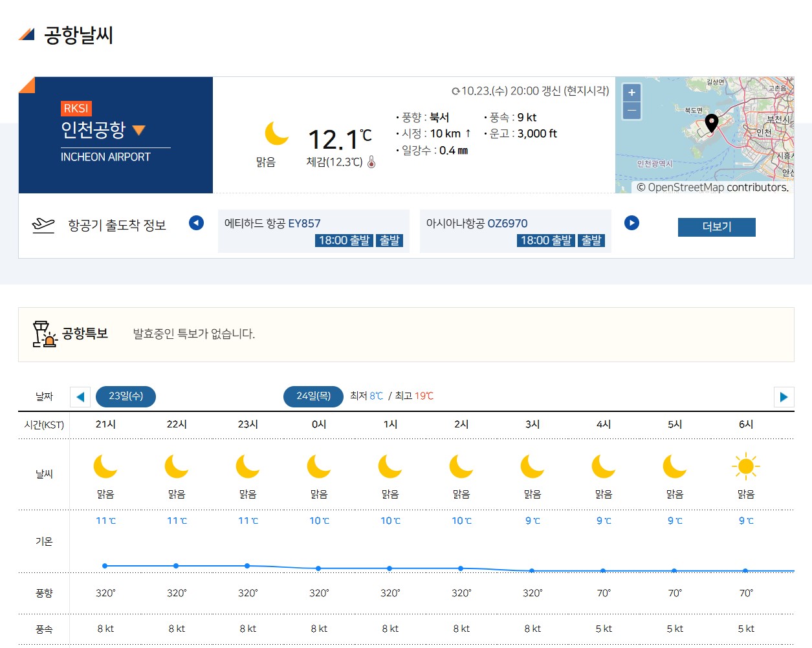Image resolution: width=812 pixels, height=648 pixels.
Task: Zoom in on the map with plus button
Action: [631, 92]
